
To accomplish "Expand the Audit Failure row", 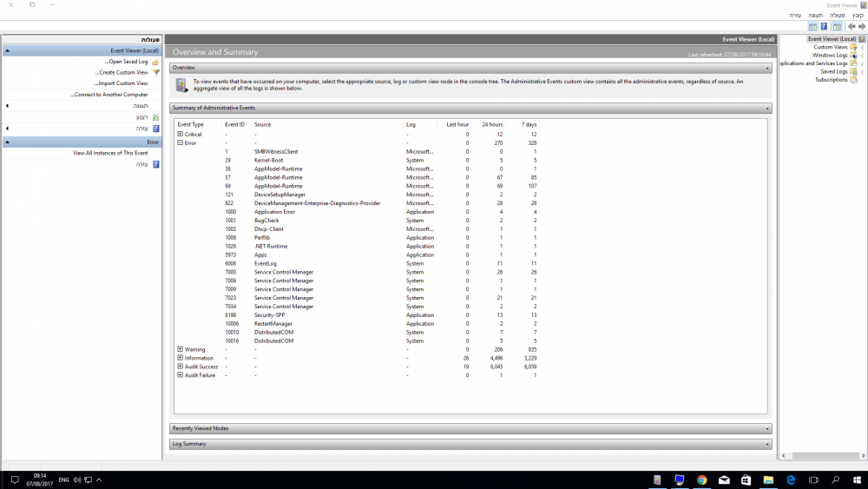I will (180, 375).
